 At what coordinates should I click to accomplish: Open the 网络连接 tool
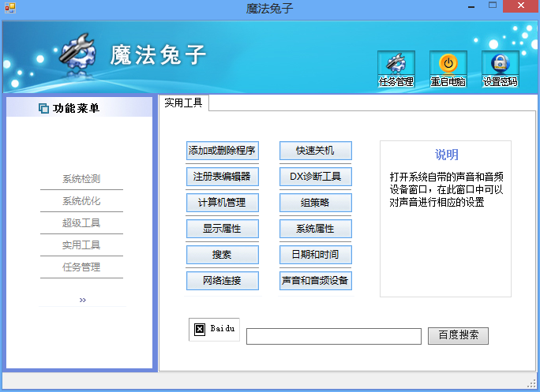pos(222,281)
